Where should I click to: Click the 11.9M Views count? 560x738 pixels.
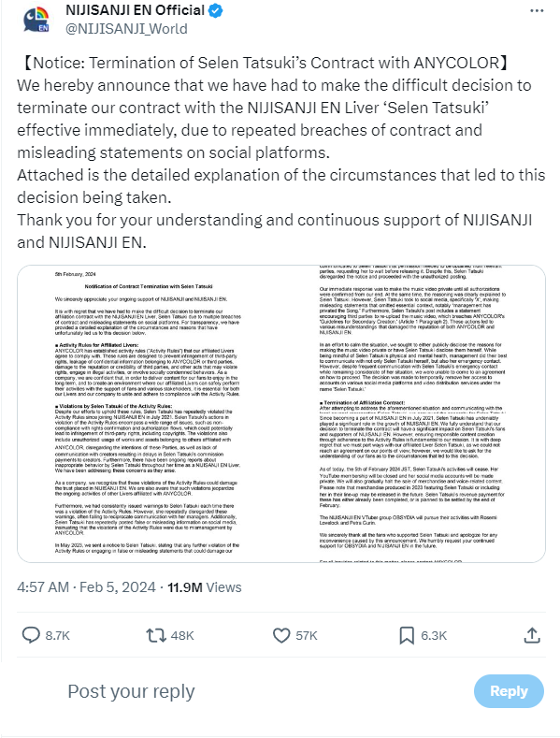(x=204, y=587)
